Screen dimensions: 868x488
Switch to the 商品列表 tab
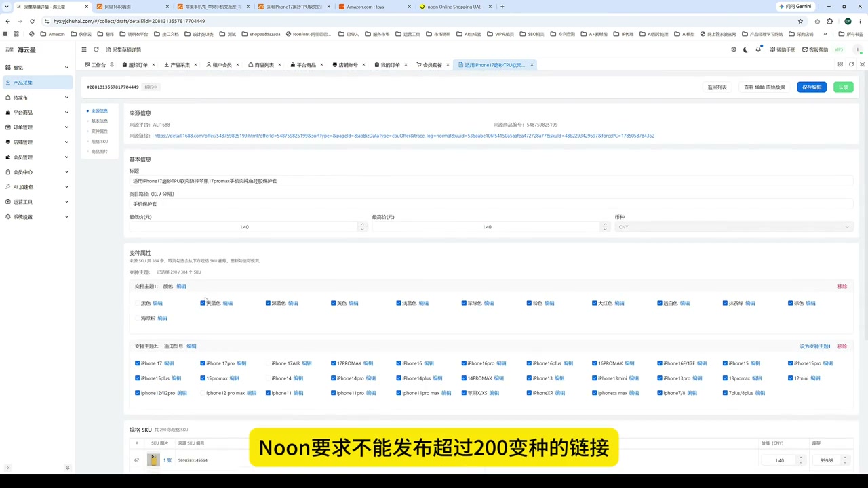pos(264,65)
